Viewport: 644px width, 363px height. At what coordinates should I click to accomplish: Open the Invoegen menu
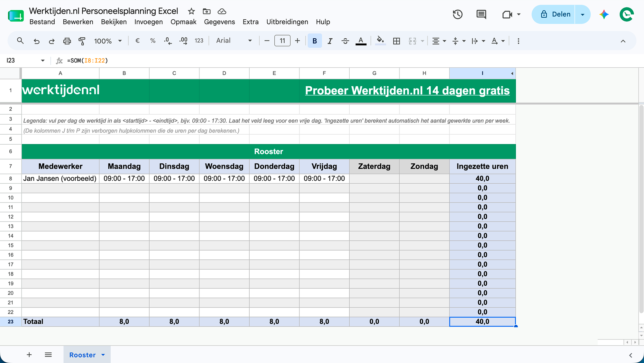pyautogui.click(x=149, y=22)
